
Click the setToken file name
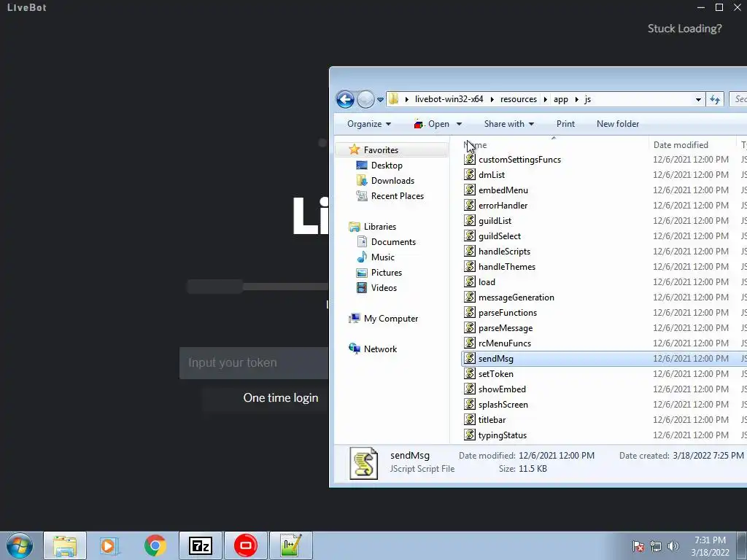[496, 374]
